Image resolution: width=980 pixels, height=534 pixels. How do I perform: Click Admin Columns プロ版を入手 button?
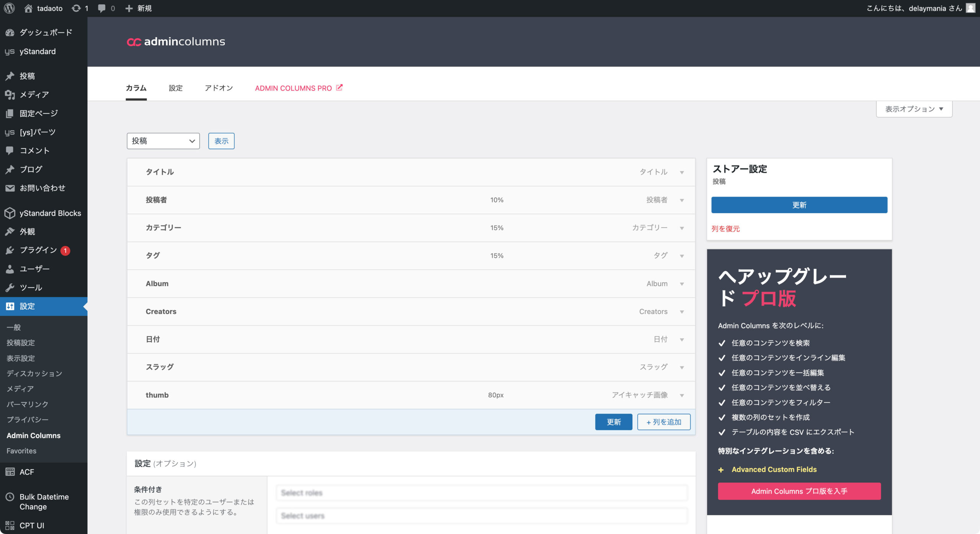pyautogui.click(x=799, y=491)
